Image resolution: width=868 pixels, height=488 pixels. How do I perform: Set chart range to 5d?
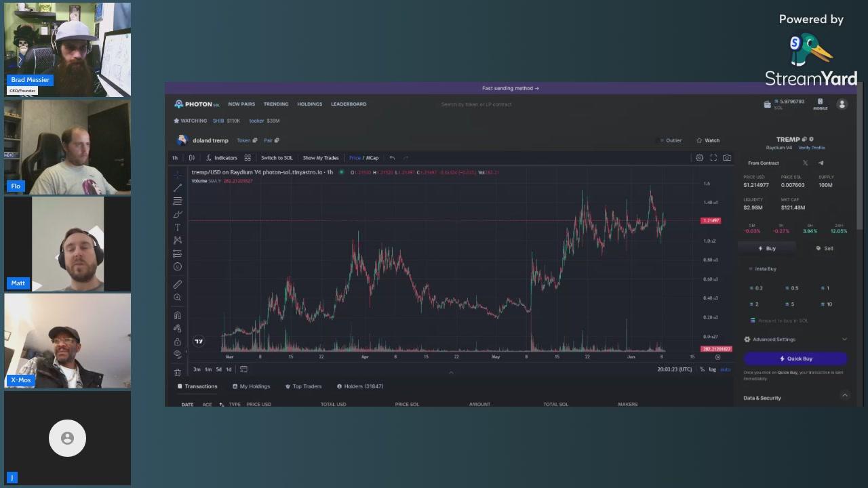(218, 369)
